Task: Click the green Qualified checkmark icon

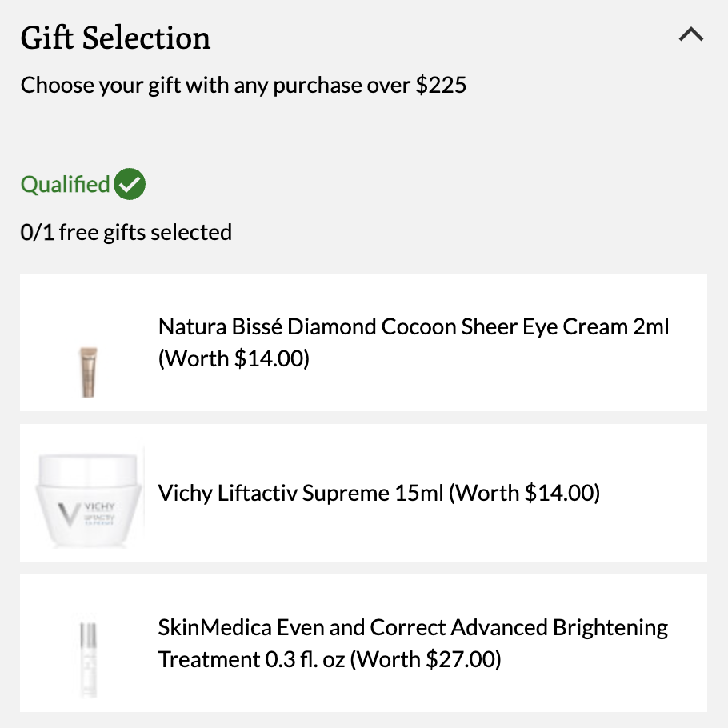Action: pos(130,184)
